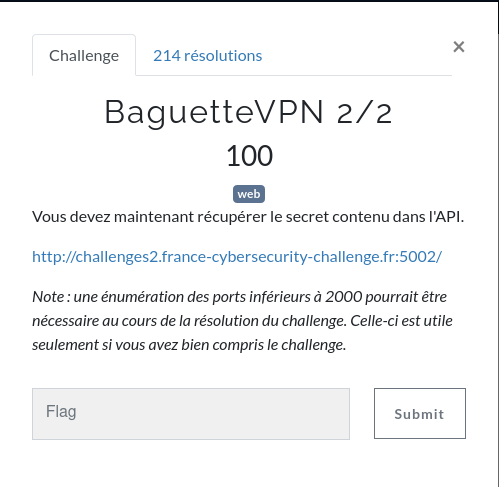The image size is (499, 487).
Task: Focus the Flag input field
Action: click(x=191, y=414)
